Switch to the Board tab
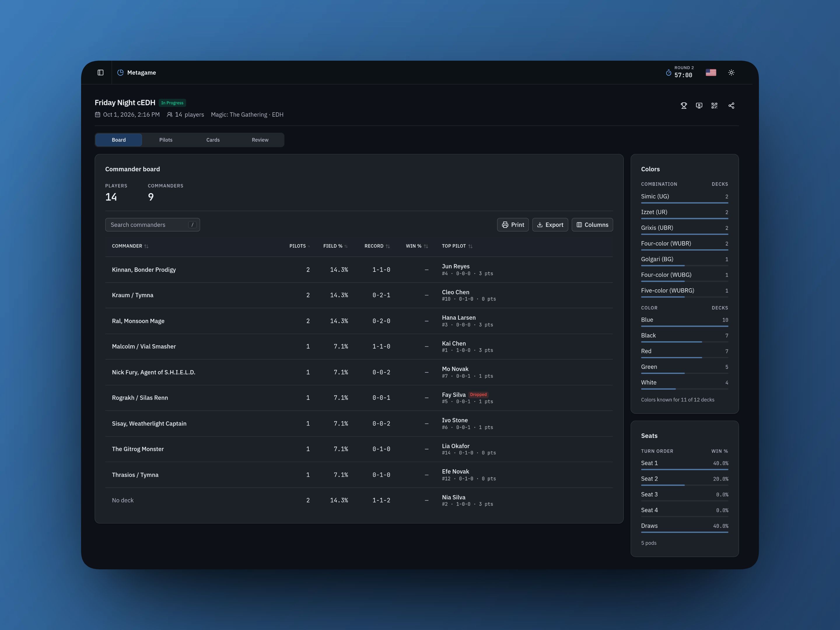Screen dimensions: 840x630 [119, 140]
